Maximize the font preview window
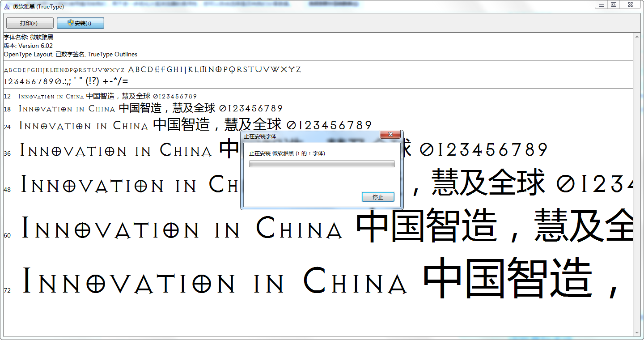The image size is (644, 340). [x=614, y=5]
